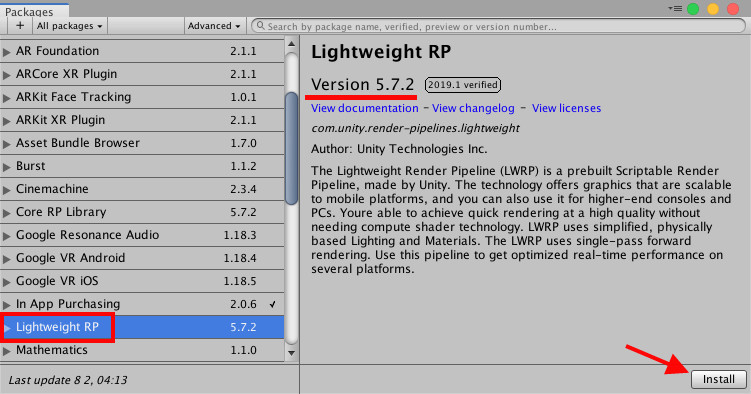Open the View changelog link
Viewport: 751px width, 394px height.
click(x=473, y=108)
